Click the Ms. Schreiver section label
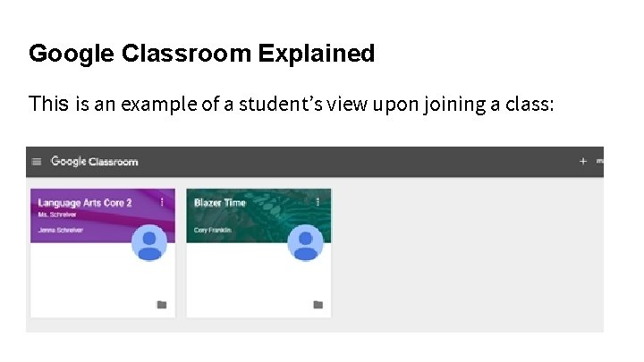The height and width of the screenshot is (362, 644). [x=55, y=215]
